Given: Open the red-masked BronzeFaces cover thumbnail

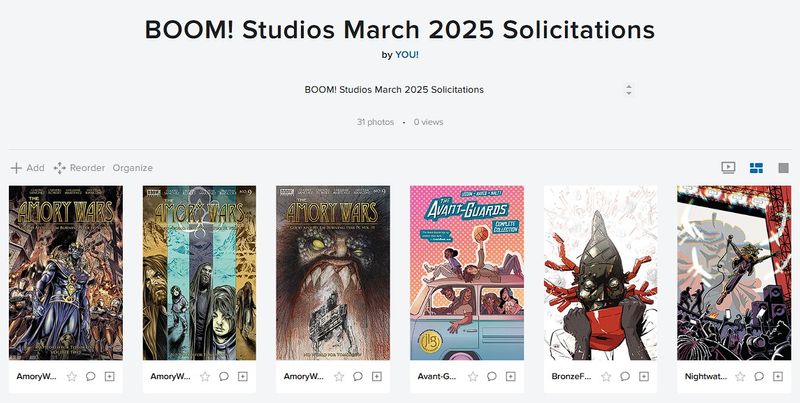Looking at the screenshot, I should click(x=600, y=273).
